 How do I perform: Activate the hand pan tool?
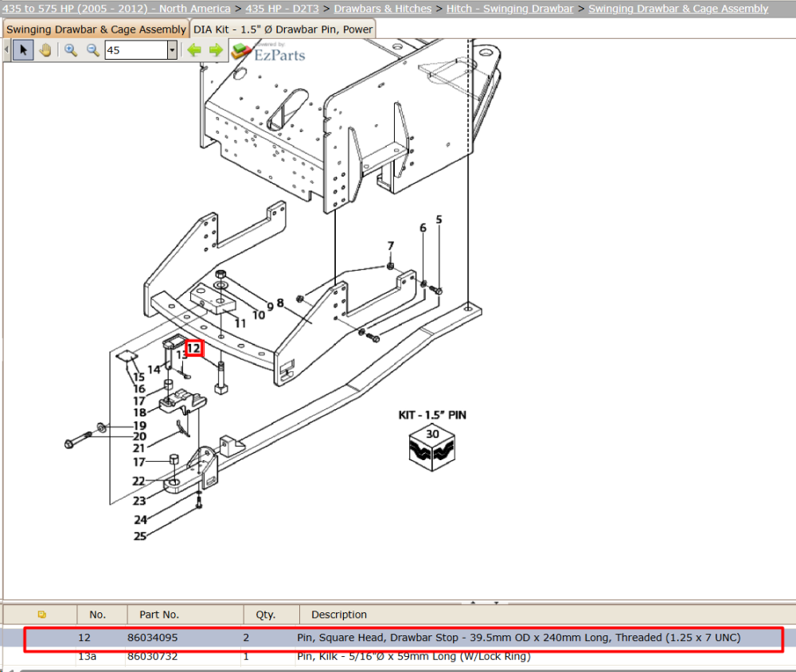click(x=45, y=50)
